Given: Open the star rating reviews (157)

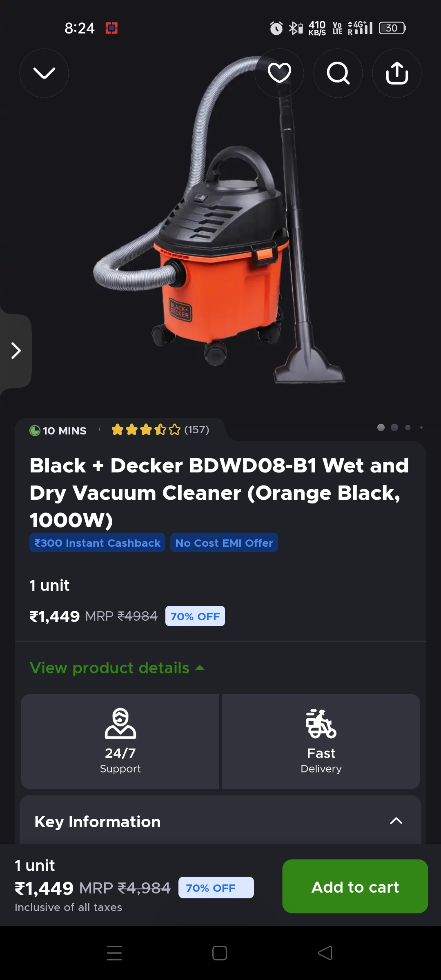Looking at the screenshot, I should click(x=160, y=430).
